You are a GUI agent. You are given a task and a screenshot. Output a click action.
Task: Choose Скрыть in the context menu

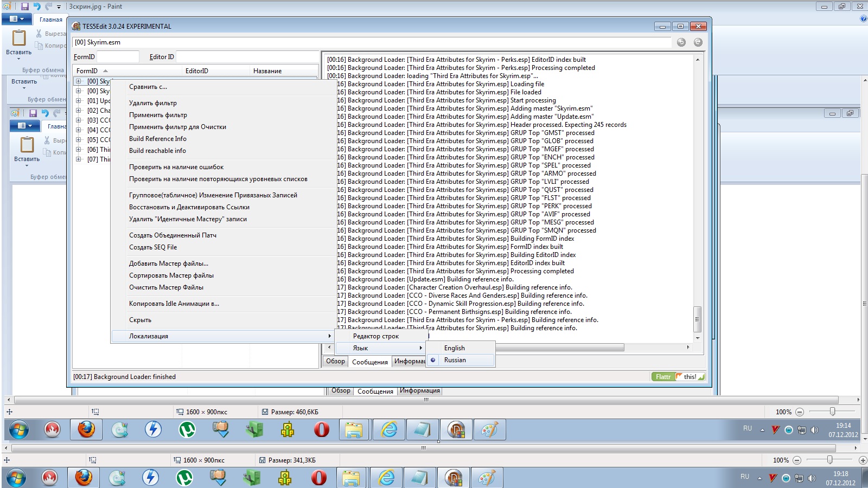[x=223, y=320]
